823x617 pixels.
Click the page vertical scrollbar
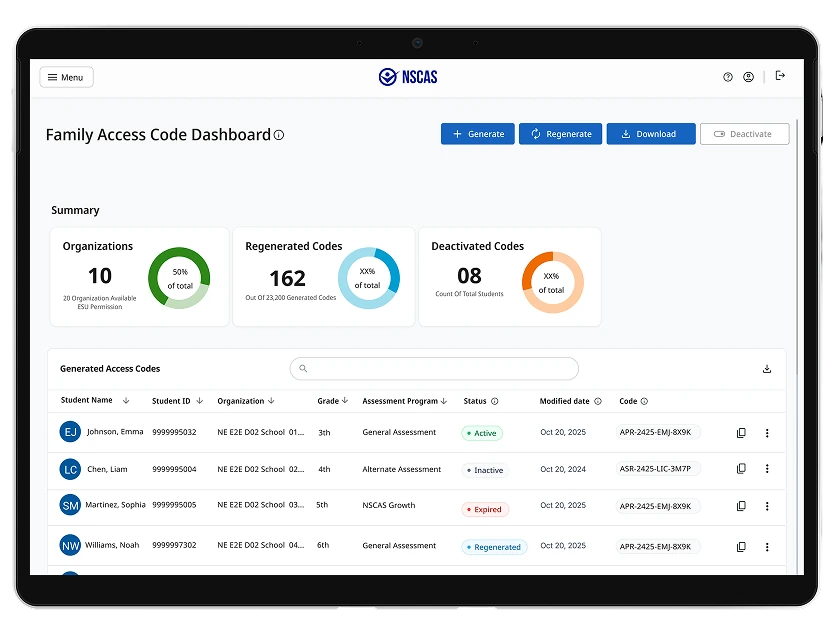(797, 247)
